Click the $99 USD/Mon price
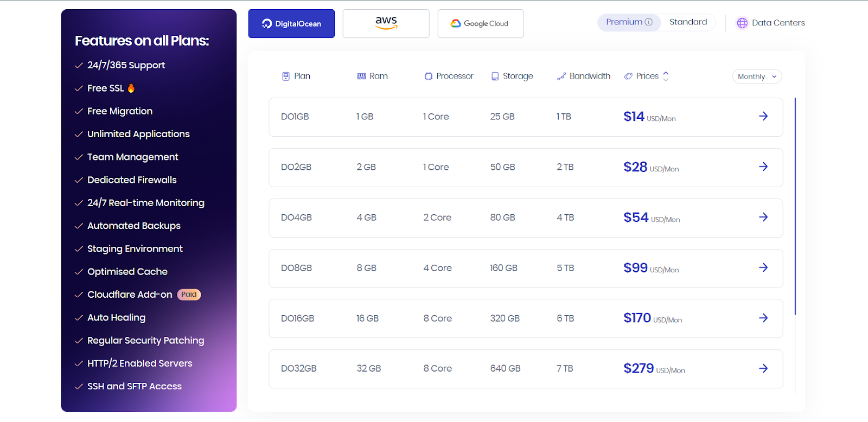The height and width of the screenshot is (422, 868). point(651,268)
